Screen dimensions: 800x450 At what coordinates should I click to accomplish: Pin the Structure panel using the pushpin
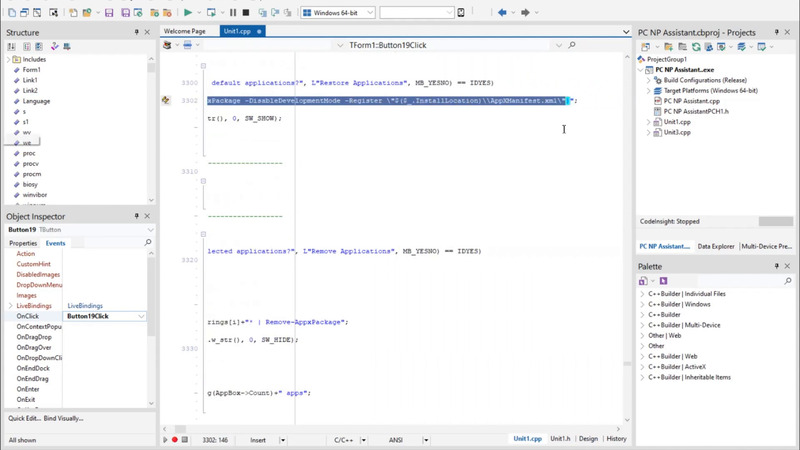coord(137,33)
